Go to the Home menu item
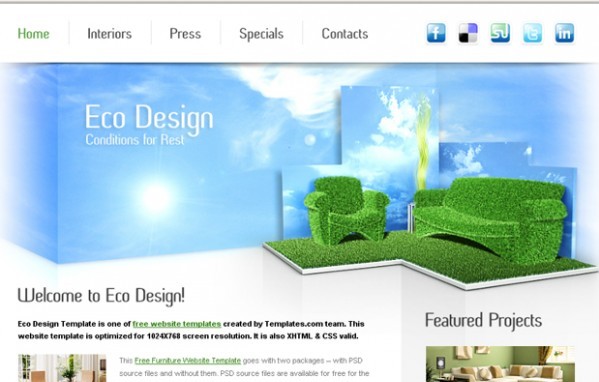599x382 pixels. click(34, 34)
